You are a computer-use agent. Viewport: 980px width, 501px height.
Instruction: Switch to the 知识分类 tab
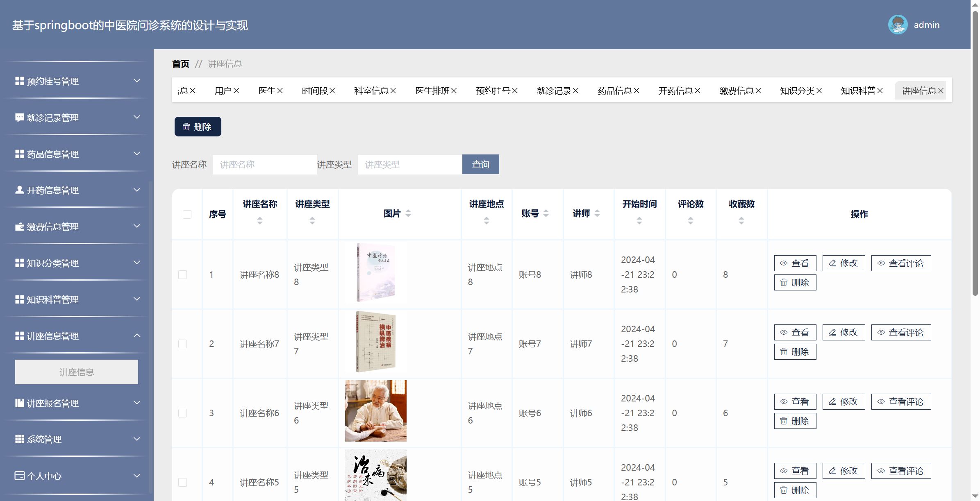coord(797,91)
